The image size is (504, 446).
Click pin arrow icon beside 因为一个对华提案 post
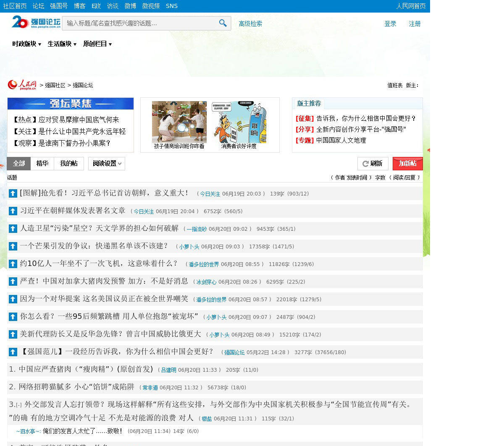13,299
